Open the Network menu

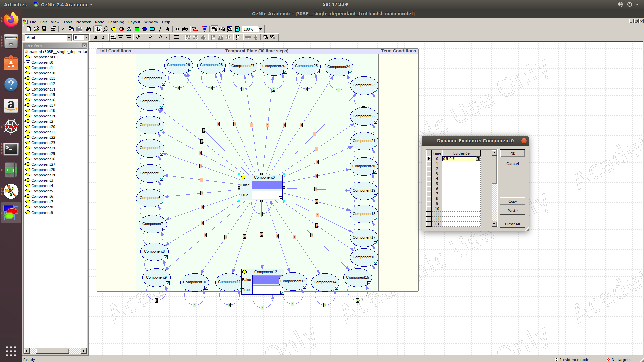pyautogui.click(x=84, y=22)
